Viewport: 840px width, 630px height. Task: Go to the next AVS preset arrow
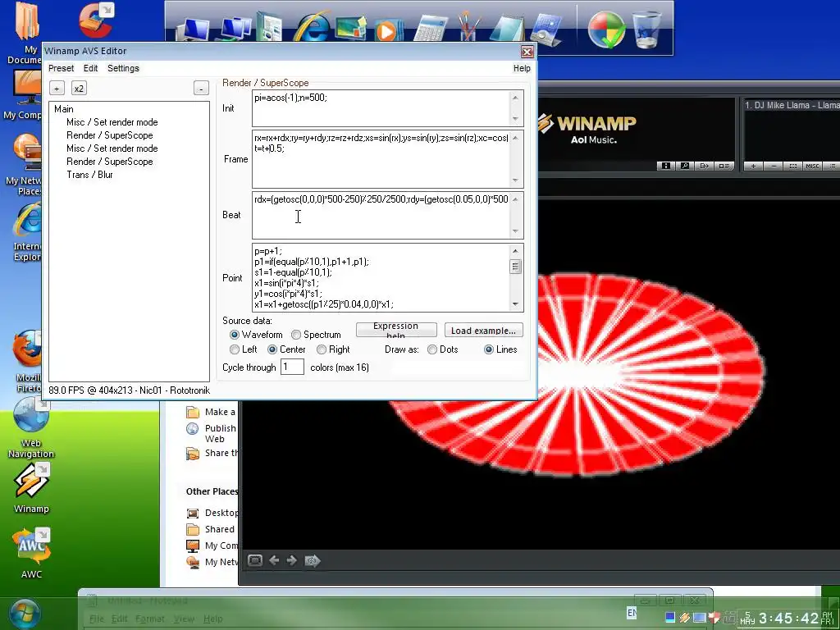point(292,560)
